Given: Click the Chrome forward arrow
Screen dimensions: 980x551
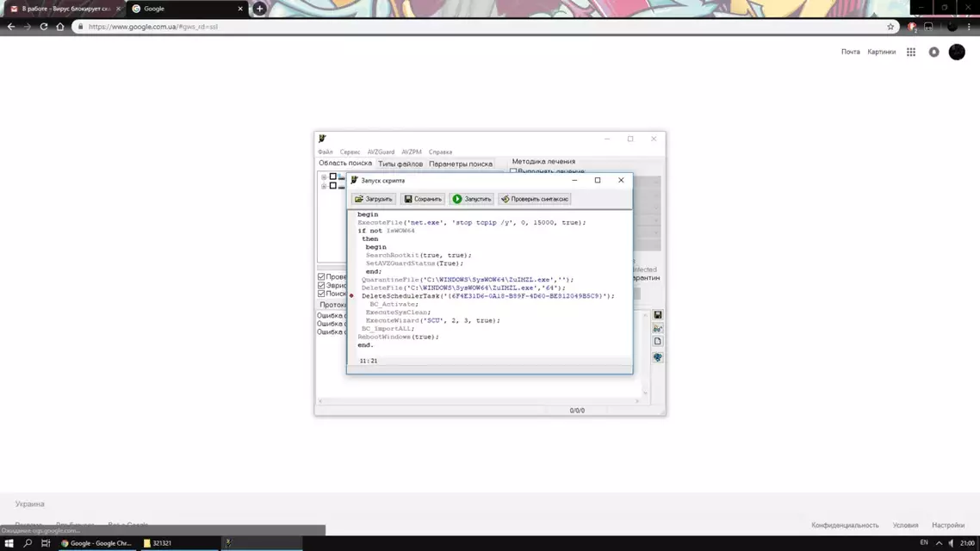Looking at the screenshot, I should point(27,27).
